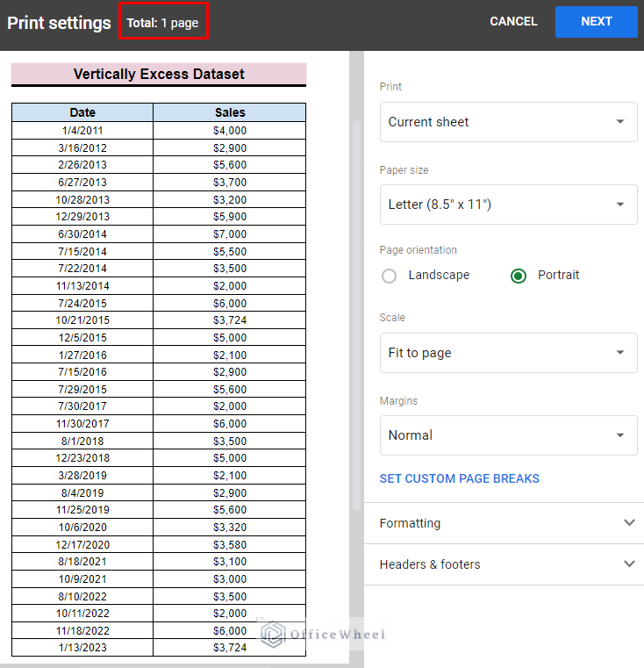Open the Margins 'Normal' dropdown
The height and width of the screenshot is (668, 644).
508,435
